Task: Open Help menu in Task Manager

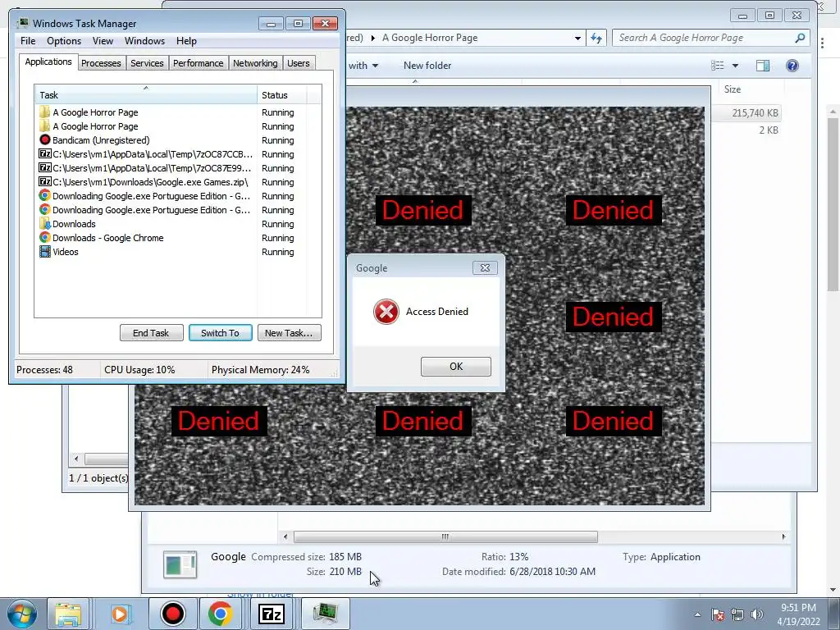Action: pyautogui.click(x=186, y=41)
